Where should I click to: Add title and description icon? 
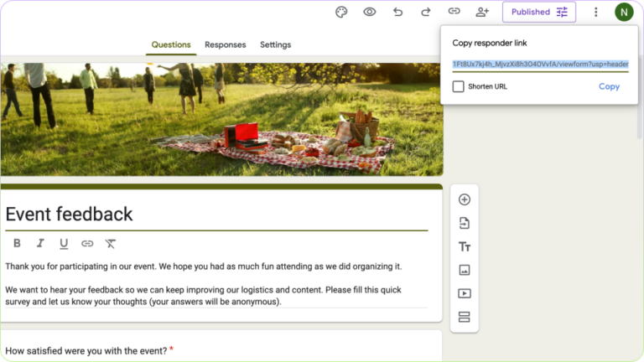[x=464, y=246]
